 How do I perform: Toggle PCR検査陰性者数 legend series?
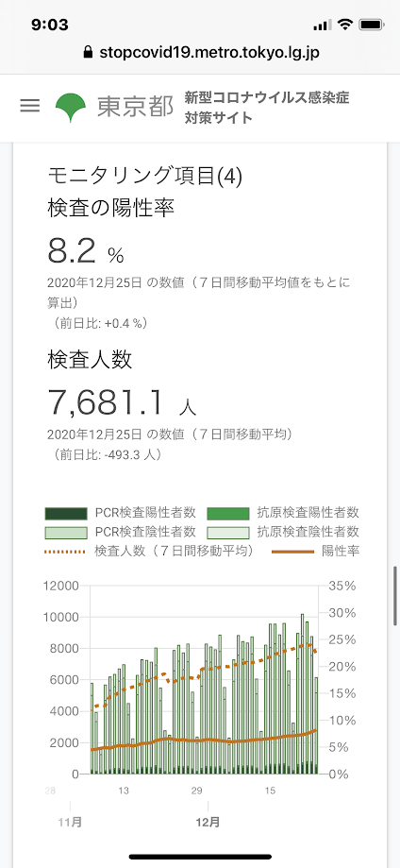point(121,532)
